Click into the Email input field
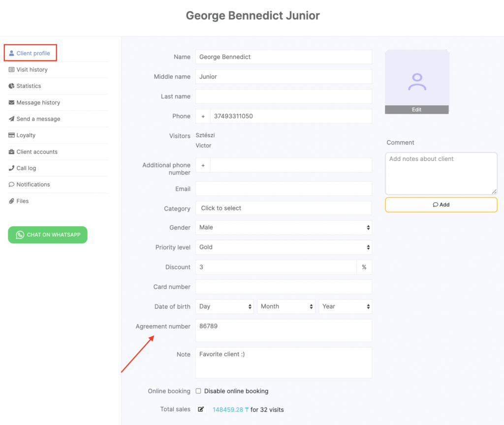 (283, 189)
